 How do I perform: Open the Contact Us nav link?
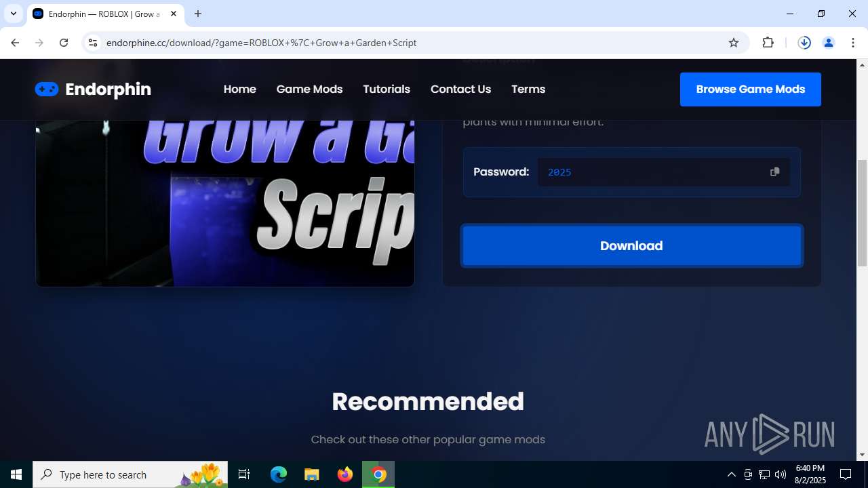tap(460, 89)
